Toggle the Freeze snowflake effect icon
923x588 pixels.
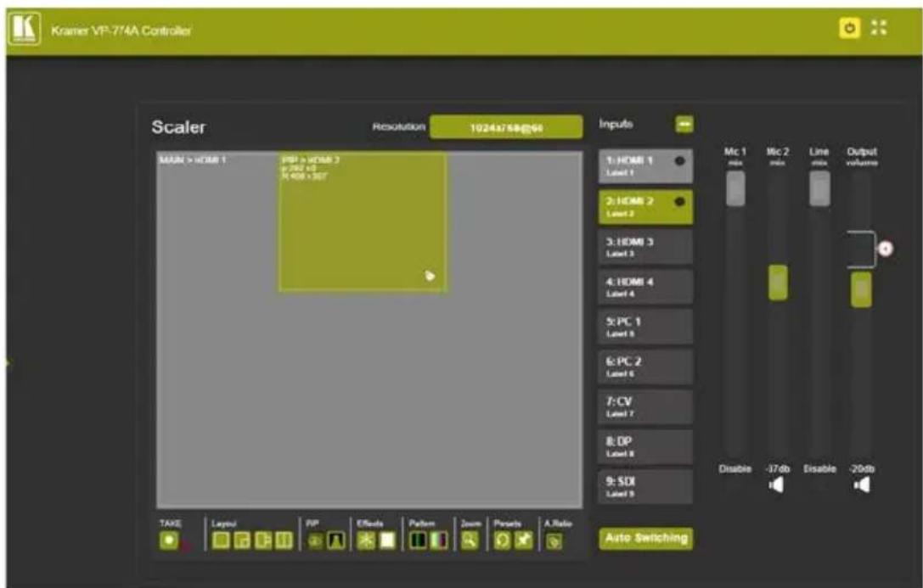pyautogui.click(x=366, y=540)
